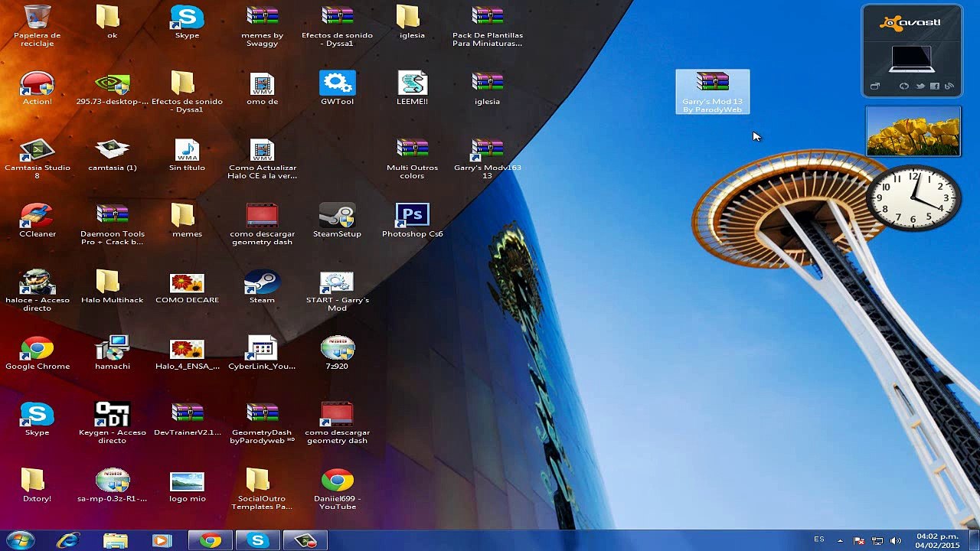Click the avast! logo in the gadget
980x551 pixels.
(x=910, y=23)
